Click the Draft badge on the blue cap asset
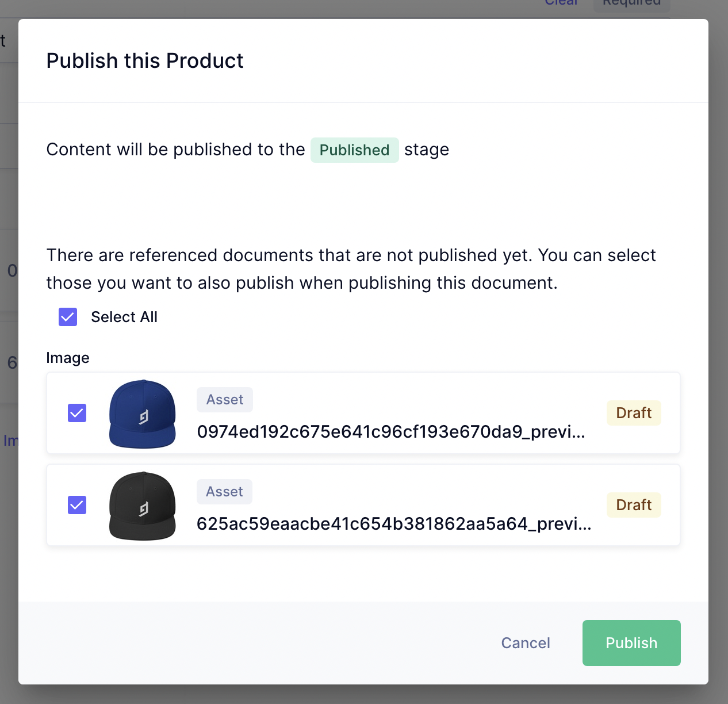 click(634, 413)
